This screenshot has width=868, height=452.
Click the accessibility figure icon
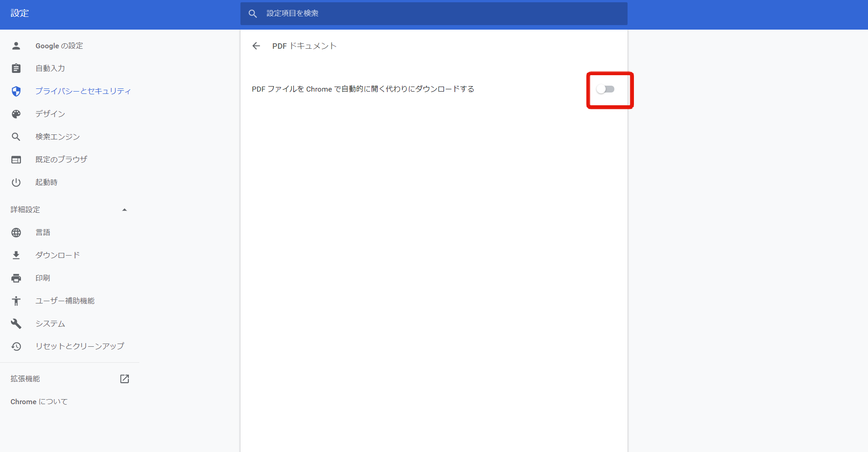tap(16, 301)
